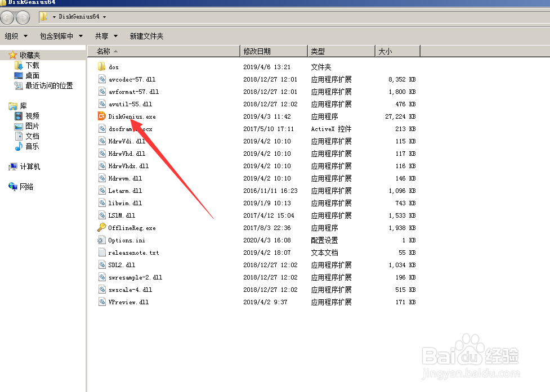Select the orange DiskGenius.exe application icon

102,116
